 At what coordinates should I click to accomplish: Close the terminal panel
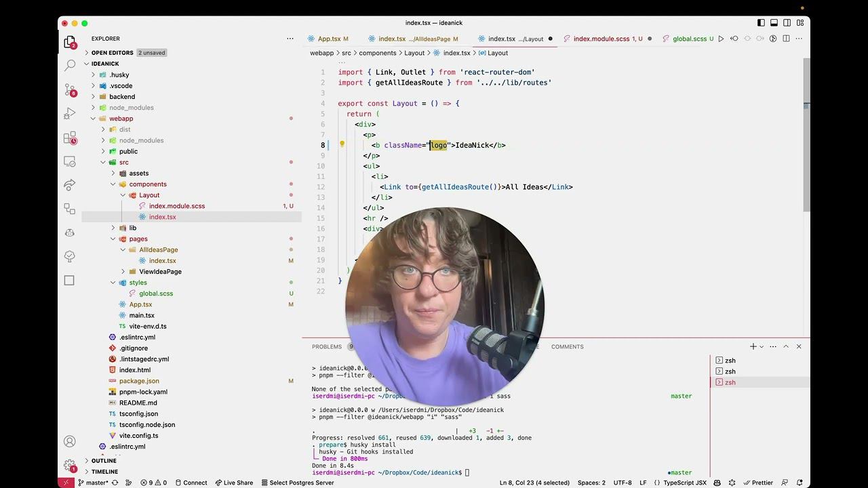[x=799, y=346]
